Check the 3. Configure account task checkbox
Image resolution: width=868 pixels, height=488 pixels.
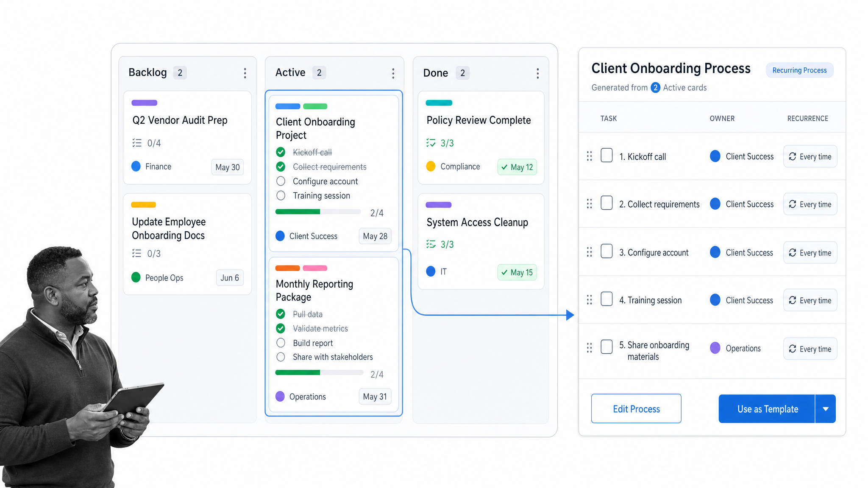click(x=606, y=251)
